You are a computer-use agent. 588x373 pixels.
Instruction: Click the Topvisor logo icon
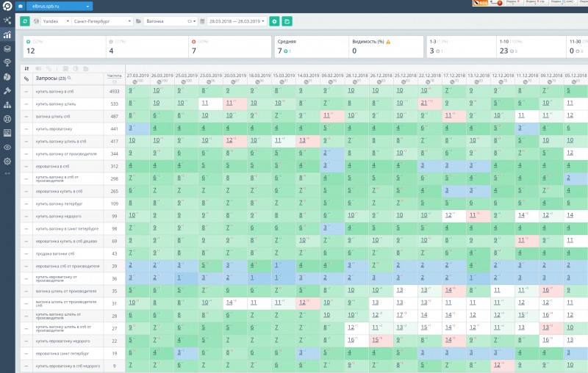coord(7,6)
